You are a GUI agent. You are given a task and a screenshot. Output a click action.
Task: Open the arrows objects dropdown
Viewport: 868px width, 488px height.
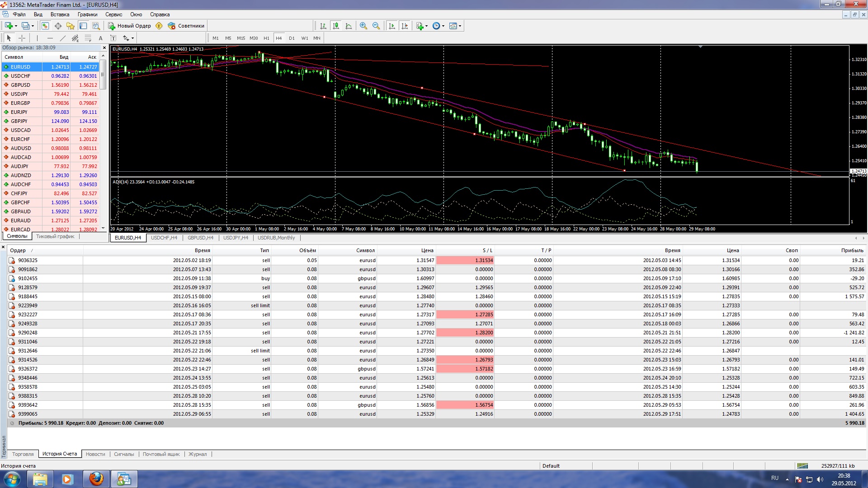pos(128,38)
